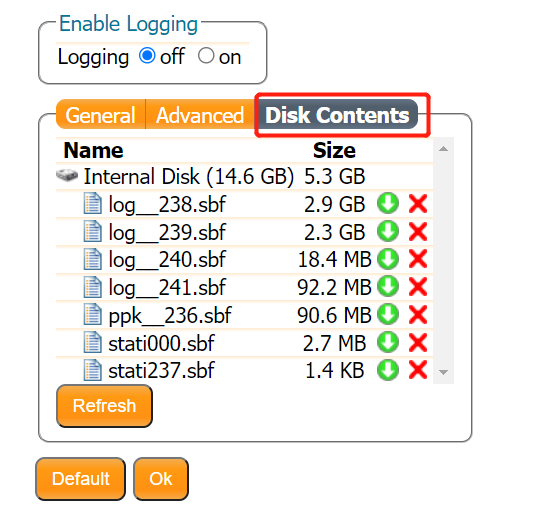
Task: Delete log__238.sbf using red X
Action: [418, 203]
